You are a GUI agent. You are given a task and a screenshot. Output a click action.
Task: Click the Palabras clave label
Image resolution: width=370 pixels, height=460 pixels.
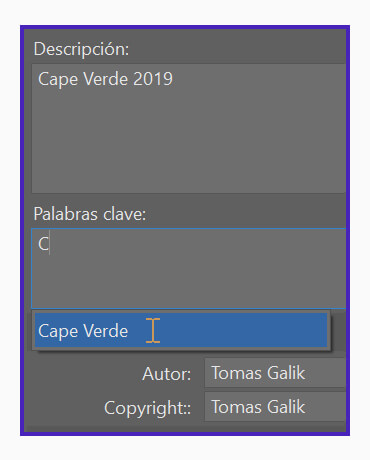[x=90, y=214]
